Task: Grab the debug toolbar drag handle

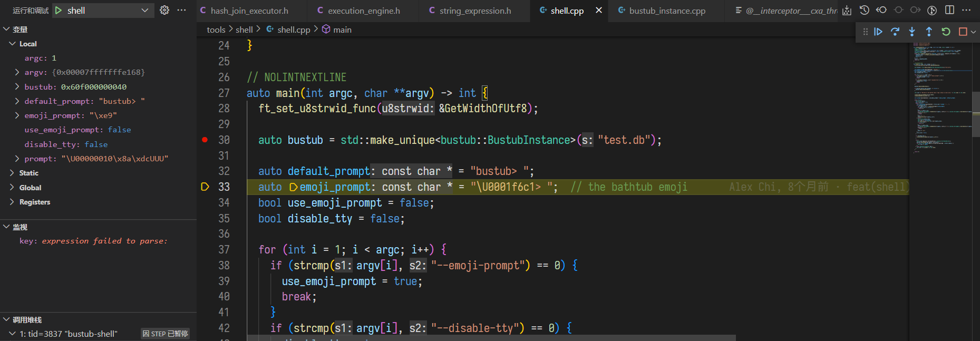Action: [865, 32]
